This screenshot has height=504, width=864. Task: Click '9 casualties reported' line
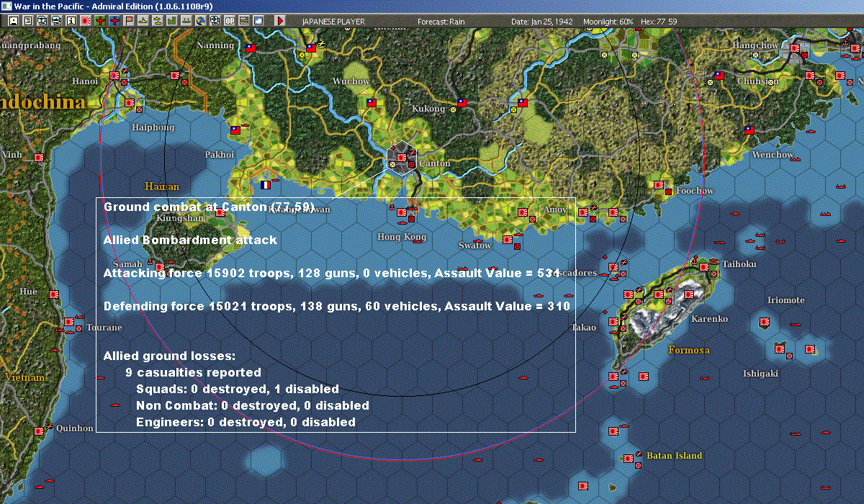(193, 372)
